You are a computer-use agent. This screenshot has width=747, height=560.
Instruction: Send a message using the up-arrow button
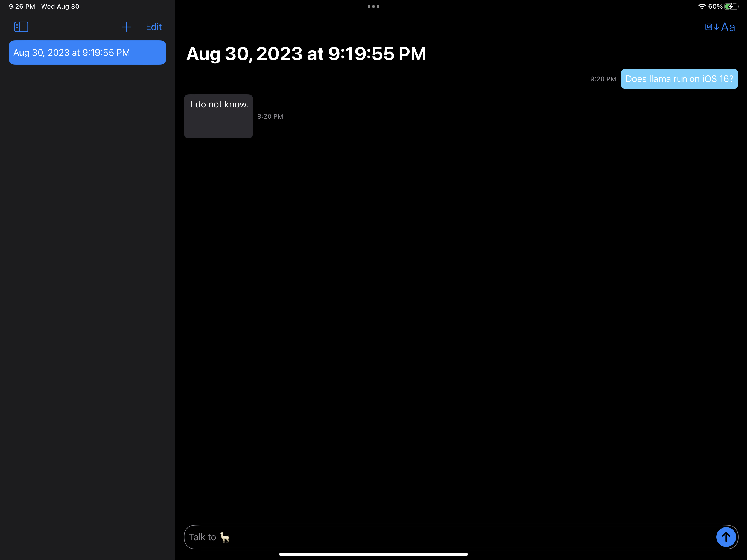point(726,537)
